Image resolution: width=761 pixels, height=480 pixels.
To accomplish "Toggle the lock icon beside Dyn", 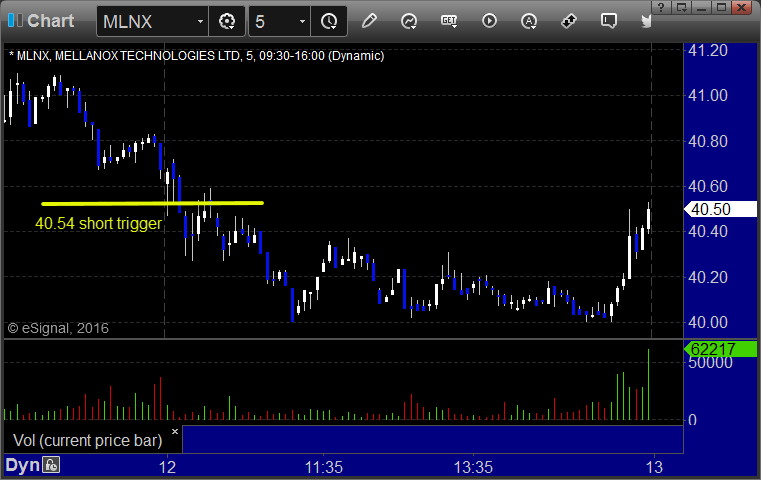I will point(51,465).
